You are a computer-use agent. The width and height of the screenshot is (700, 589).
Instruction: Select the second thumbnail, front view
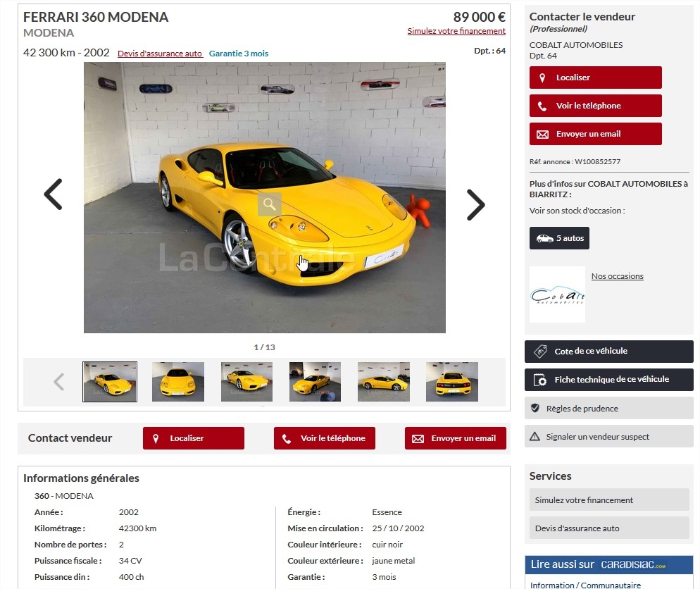(178, 382)
